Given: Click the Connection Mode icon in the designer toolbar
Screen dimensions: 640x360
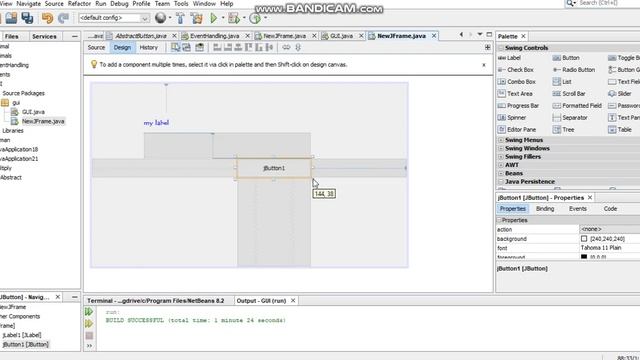Looking at the screenshot, I should pos(187,47).
